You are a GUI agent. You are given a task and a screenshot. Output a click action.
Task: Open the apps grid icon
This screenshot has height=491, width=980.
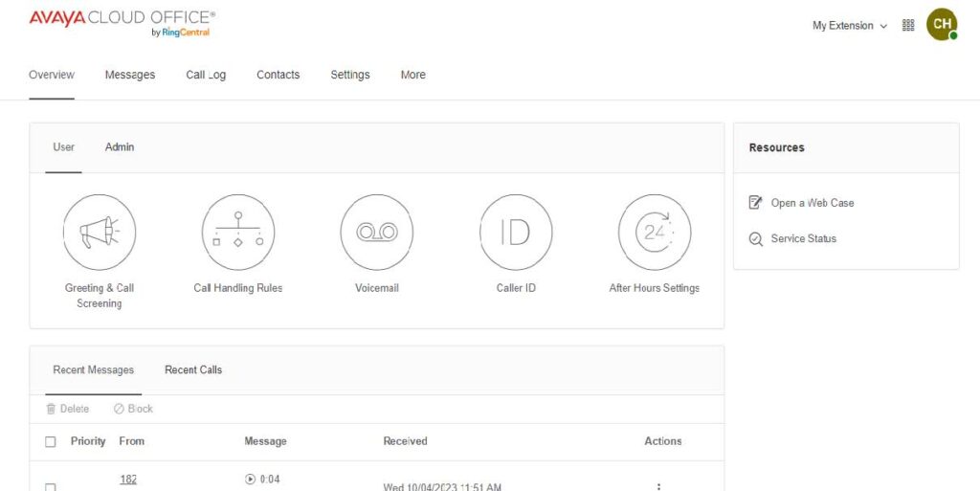click(908, 26)
